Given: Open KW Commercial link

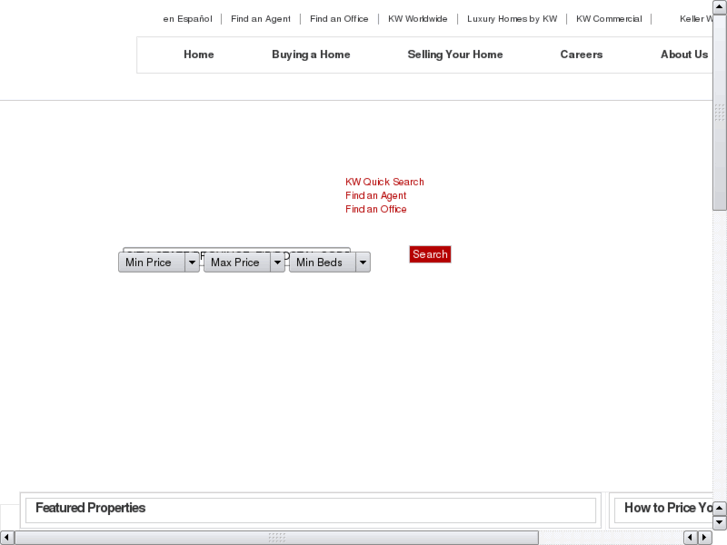Looking at the screenshot, I should (609, 19).
